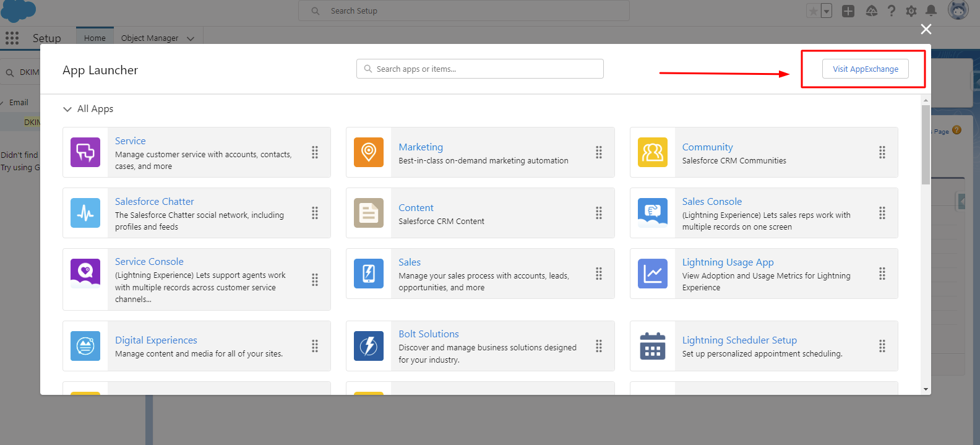The width and height of the screenshot is (980, 445).
Task: Open the Sales app icon
Action: [369, 274]
